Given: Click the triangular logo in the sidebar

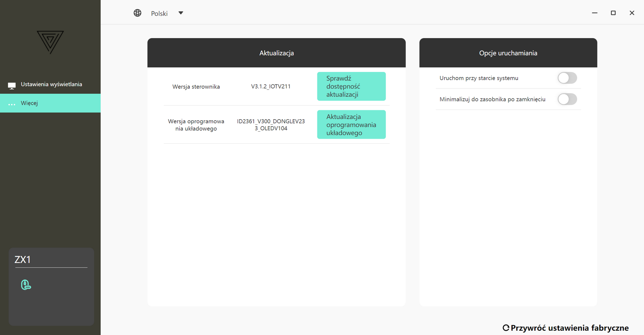Looking at the screenshot, I should point(50,42).
